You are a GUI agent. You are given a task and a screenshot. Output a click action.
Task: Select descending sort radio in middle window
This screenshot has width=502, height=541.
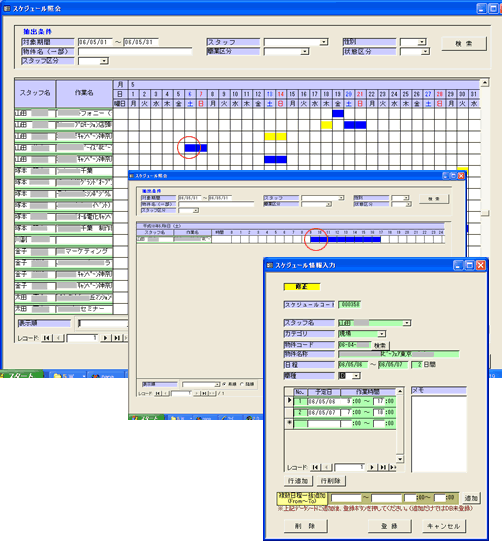coord(241,384)
